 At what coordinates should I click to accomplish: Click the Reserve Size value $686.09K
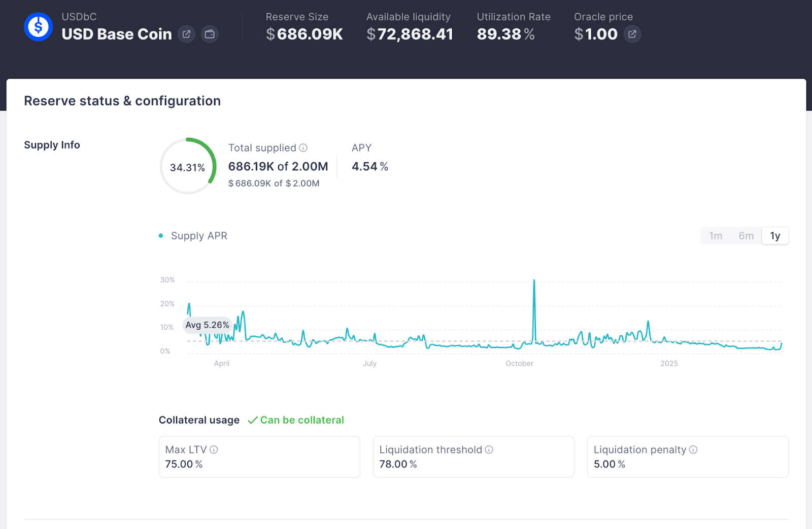(x=304, y=34)
